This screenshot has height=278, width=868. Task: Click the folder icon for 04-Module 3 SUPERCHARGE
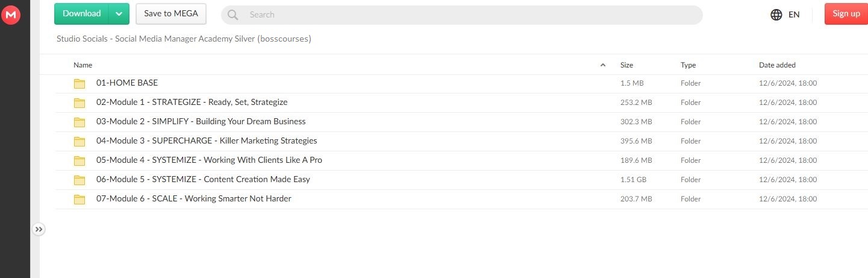(x=80, y=141)
